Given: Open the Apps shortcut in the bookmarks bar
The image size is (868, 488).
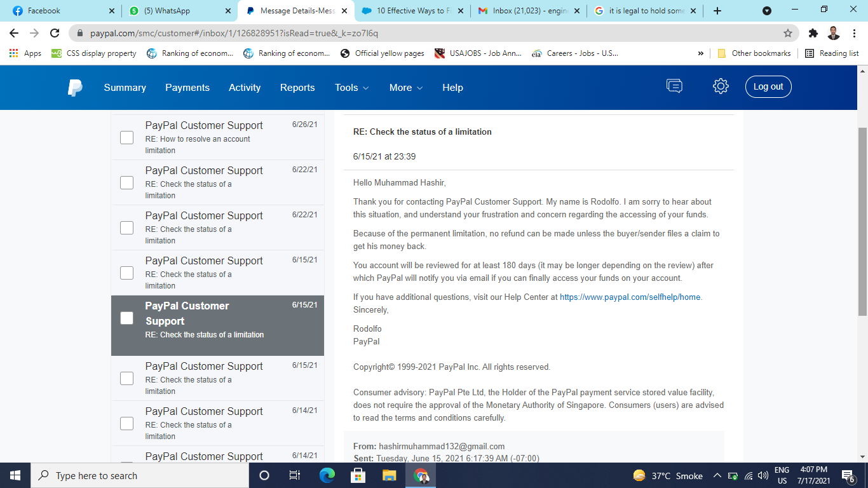Looking at the screenshot, I should pyautogui.click(x=25, y=53).
